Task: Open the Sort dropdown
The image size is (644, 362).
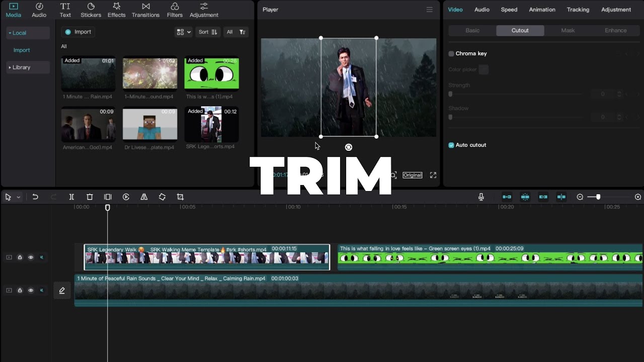Action: (x=208, y=32)
